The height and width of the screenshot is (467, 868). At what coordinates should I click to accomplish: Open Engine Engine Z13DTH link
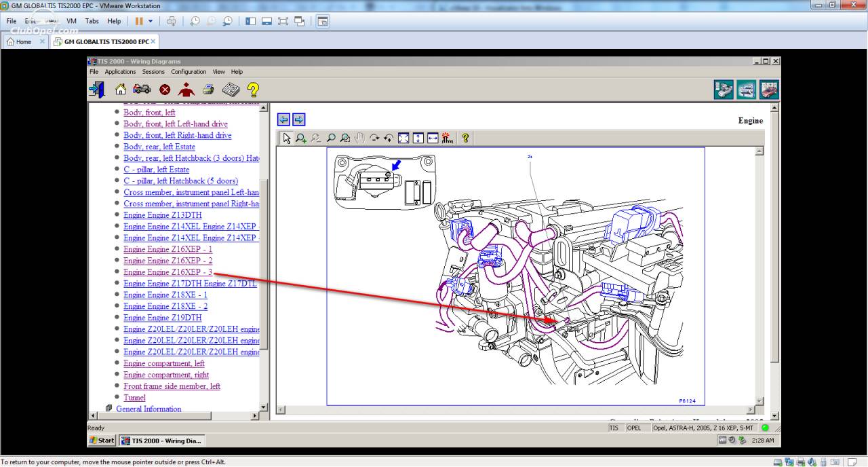pyautogui.click(x=163, y=215)
